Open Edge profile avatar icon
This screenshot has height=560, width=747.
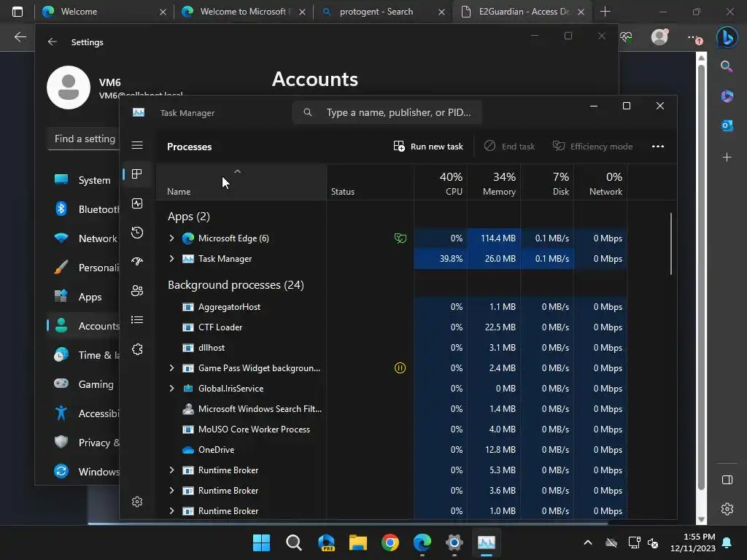pos(659,36)
